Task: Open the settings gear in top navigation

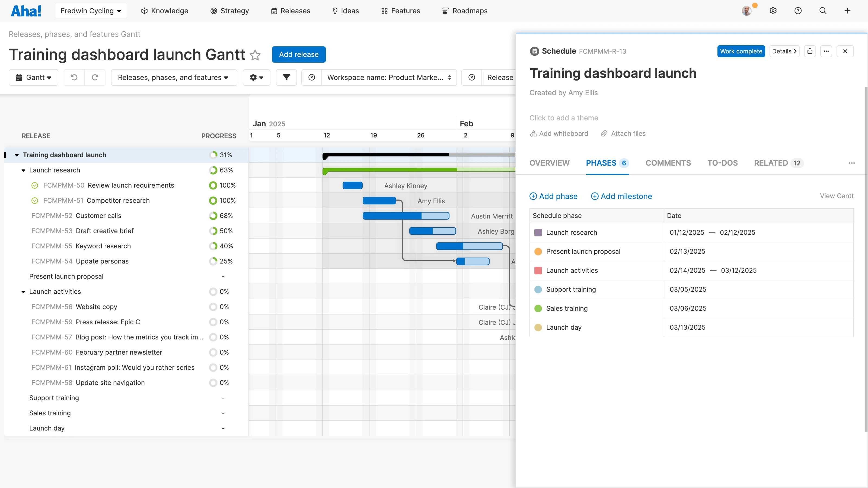Action: [773, 11]
